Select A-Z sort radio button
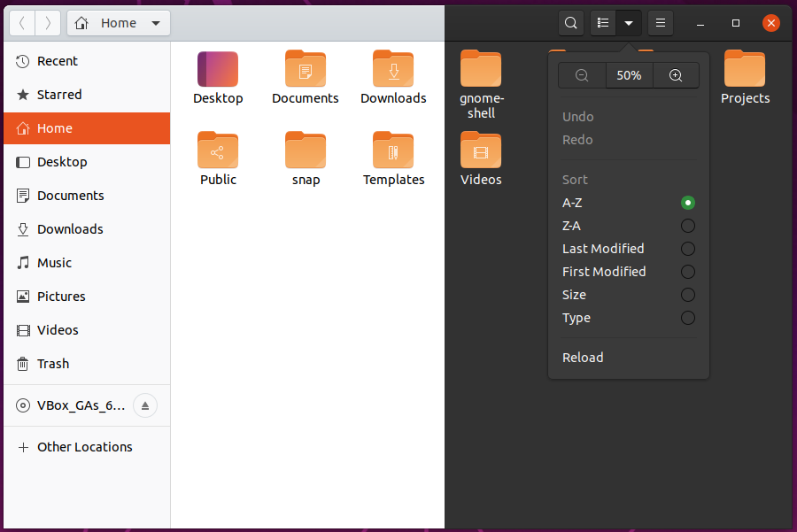This screenshot has height=532, width=797. tap(688, 203)
